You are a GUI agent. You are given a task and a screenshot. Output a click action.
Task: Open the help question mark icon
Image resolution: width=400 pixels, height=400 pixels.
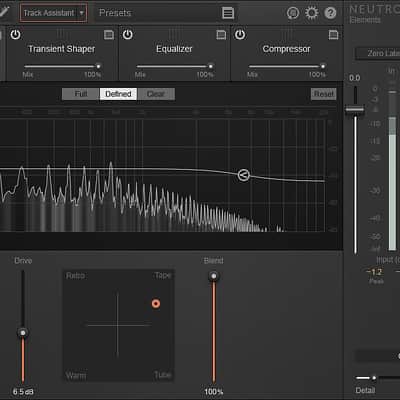pyautogui.click(x=330, y=13)
